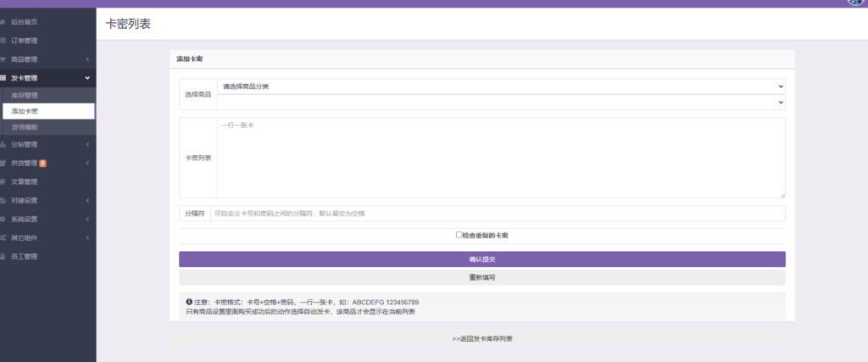Screen dimensions: 868x362
Task: Click the list icon beside 订单管理
Action: pyautogui.click(x=3, y=41)
